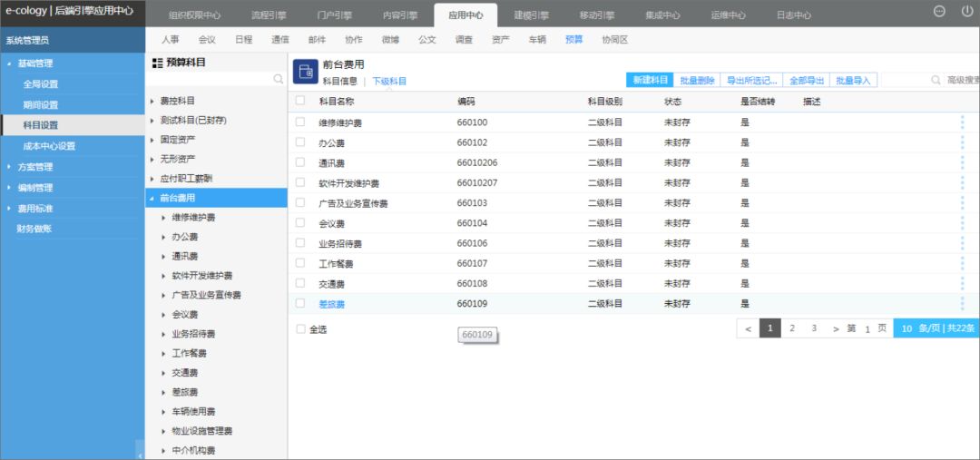Open the 下级科目 tab
Viewport: 980px width, 460px height.
point(389,82)
